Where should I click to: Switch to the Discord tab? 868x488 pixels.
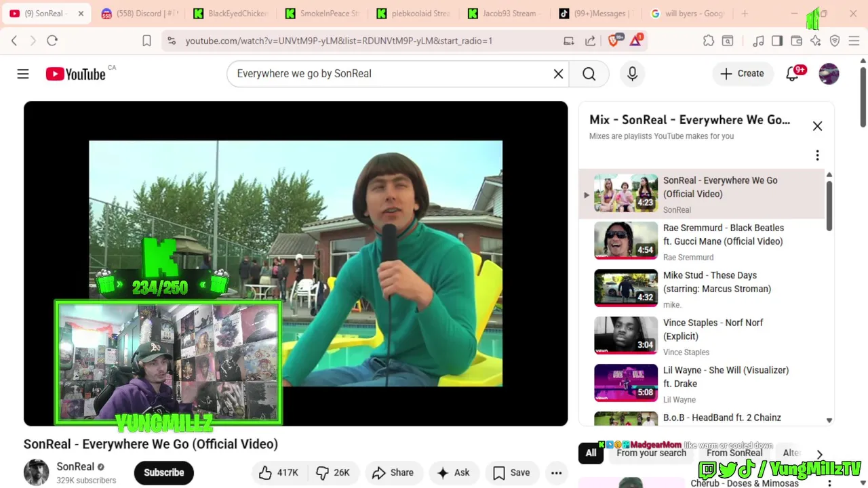(139, 14)
